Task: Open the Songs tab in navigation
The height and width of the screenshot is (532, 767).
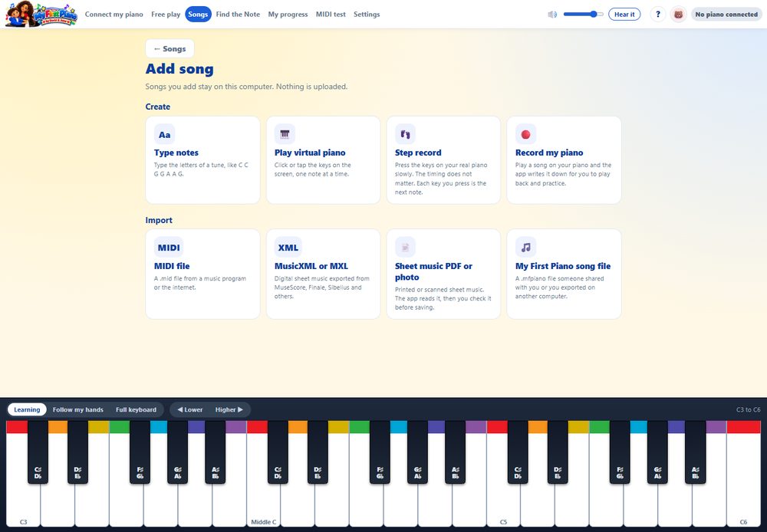Action: (x=198, y=14)
